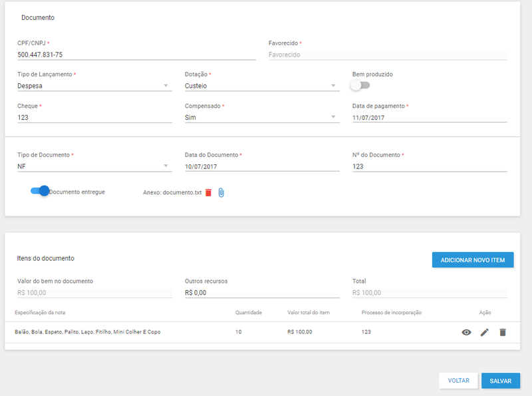532x396 pixels.
Task: Focus the Favorecido field
Action: [388, 55]
